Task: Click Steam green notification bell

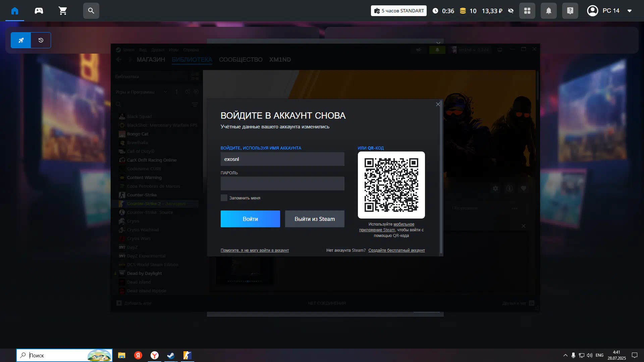Action: [437, 50]
